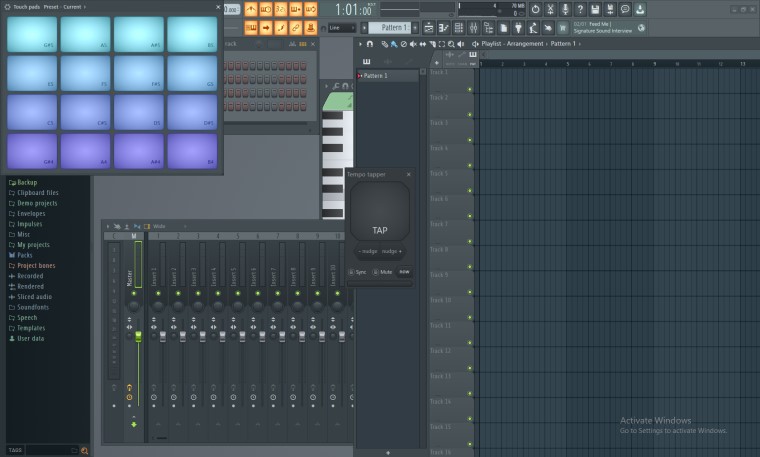
Task: Toggle Insert 5 mute LED in mixer
Action: pos(238,293)
